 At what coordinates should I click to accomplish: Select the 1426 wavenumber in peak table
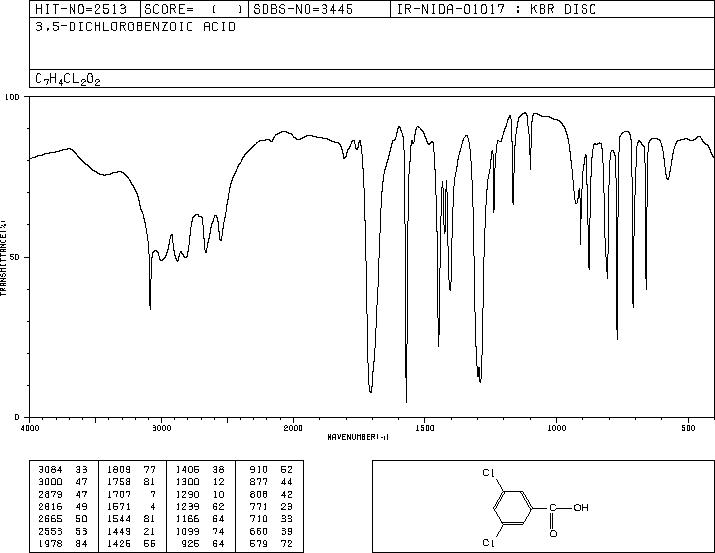point(119,544)
